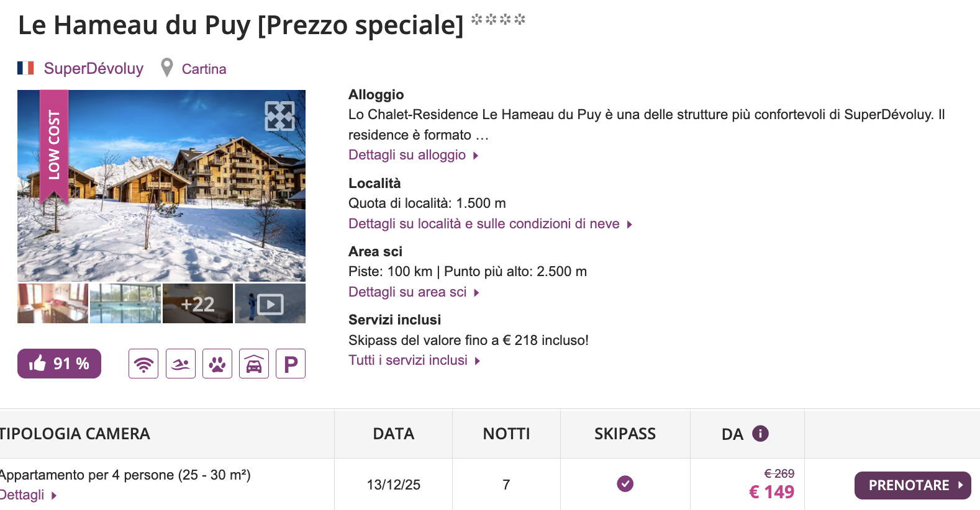Click the car/transport amenity icon
The width and height of the screenshot is (980, 510).
pyautogui.click(x=253, y=364)
